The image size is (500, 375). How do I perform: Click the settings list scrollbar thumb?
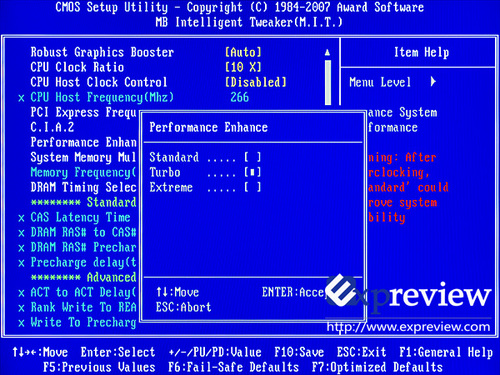pos(328,82)
